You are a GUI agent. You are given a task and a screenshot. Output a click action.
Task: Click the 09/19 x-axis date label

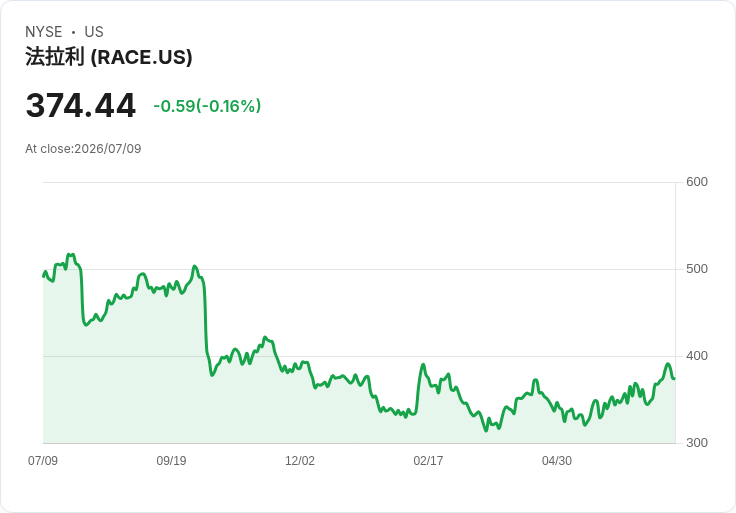click(171, 460)
